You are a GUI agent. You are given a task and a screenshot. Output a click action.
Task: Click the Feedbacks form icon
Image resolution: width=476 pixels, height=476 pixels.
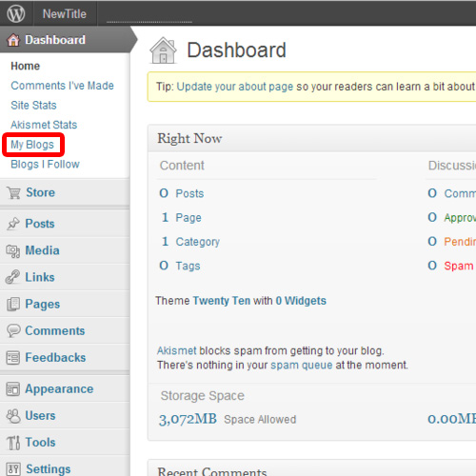coord(13,358)
